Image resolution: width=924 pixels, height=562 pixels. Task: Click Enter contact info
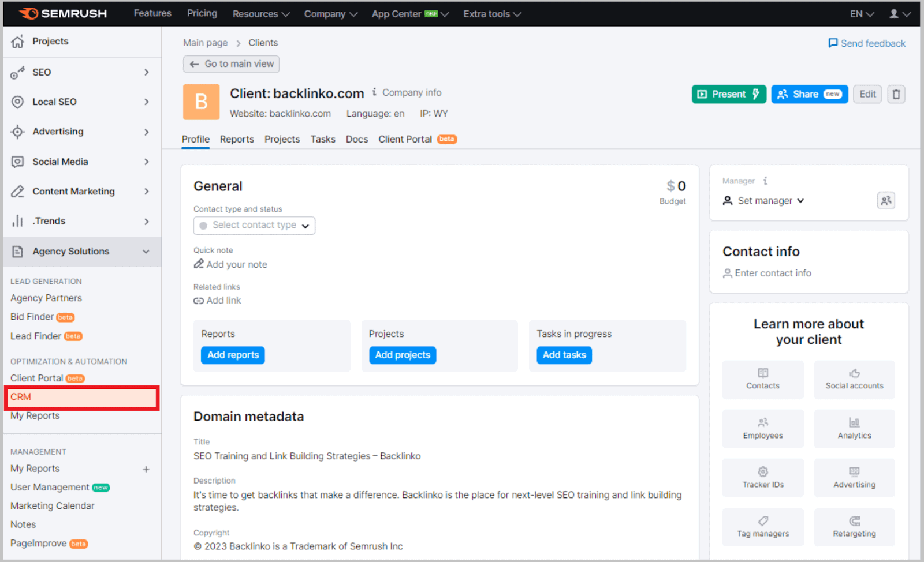767,273
